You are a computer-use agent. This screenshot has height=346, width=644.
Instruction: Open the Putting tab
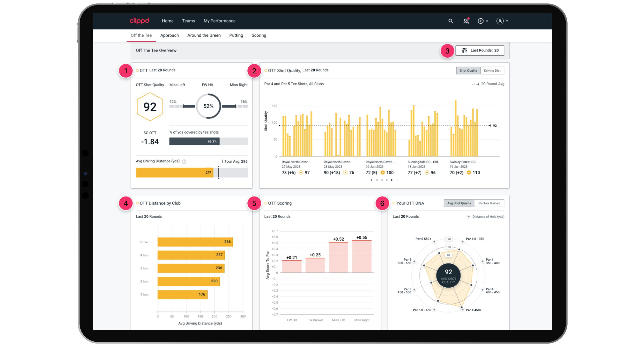coord(236,35)
